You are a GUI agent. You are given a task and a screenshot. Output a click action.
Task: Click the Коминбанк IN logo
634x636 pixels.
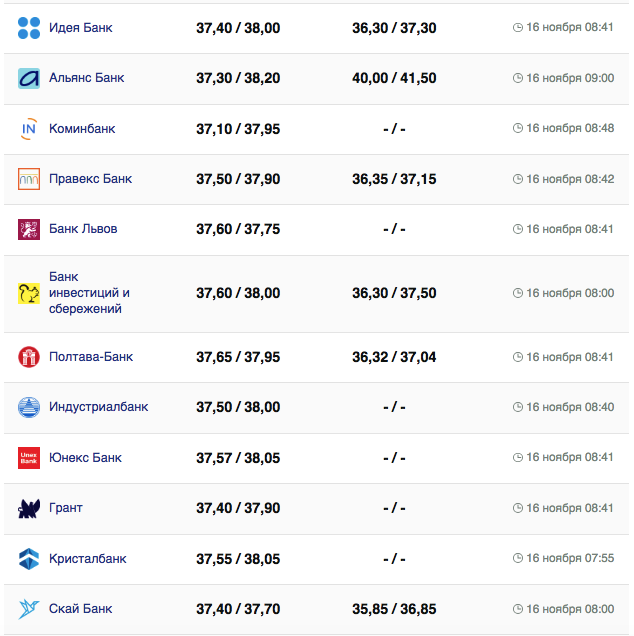click(29, 129)
